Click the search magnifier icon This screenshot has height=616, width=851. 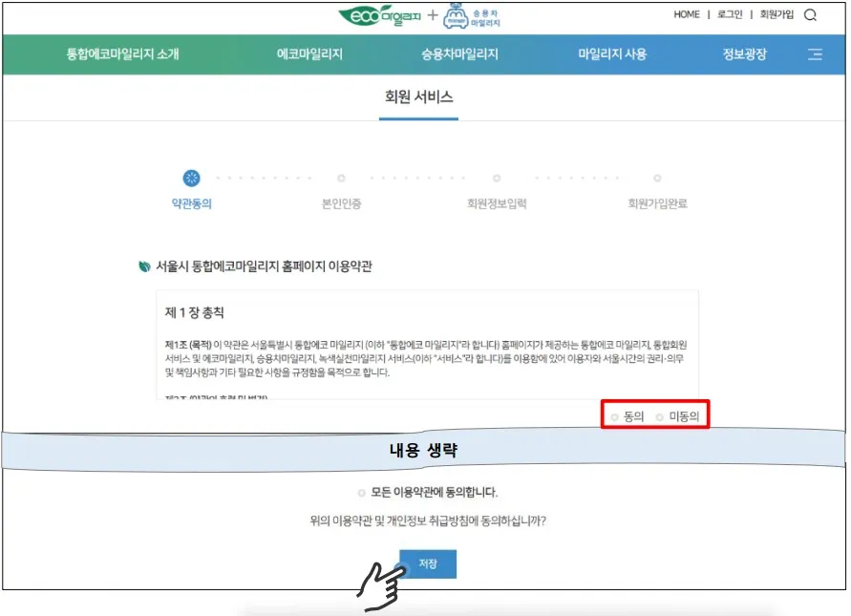[x=811, y=14]
